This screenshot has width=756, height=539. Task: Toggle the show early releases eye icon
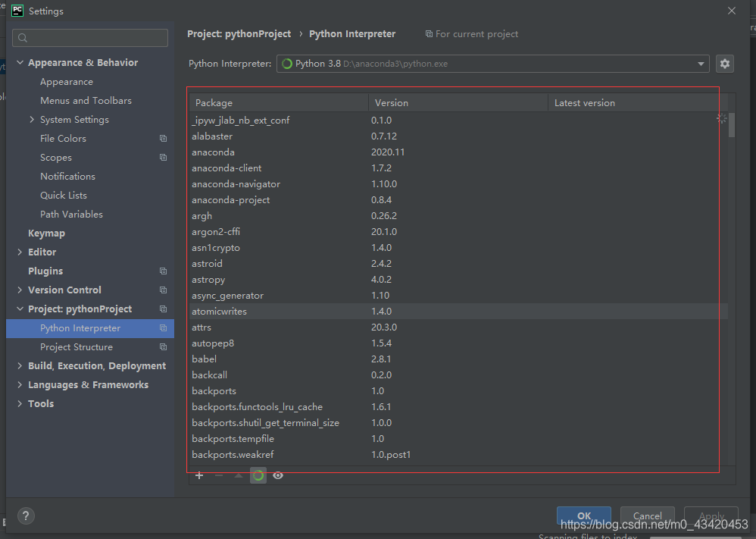click(278, 475)
